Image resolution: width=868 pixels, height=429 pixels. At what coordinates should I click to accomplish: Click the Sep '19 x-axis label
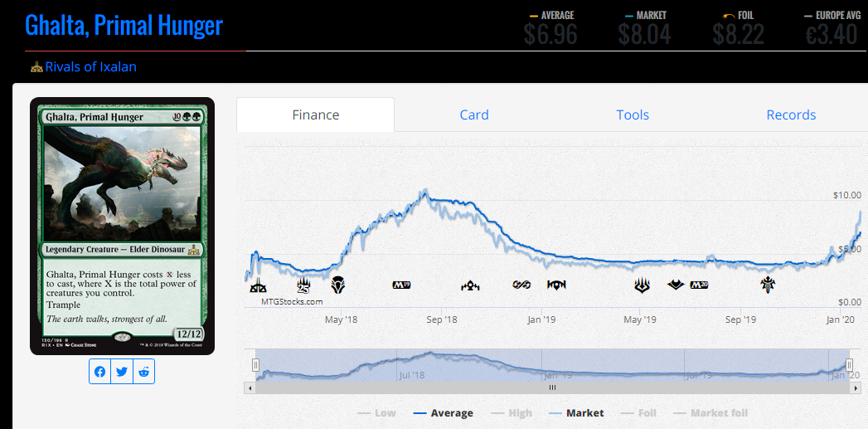pyautogui.click(x=740, y=319)
